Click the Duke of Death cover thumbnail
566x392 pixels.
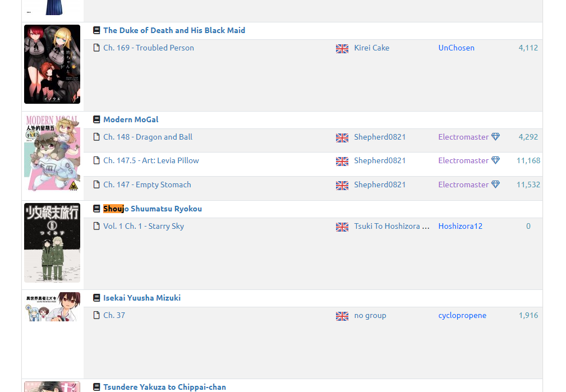pos(52,64)
